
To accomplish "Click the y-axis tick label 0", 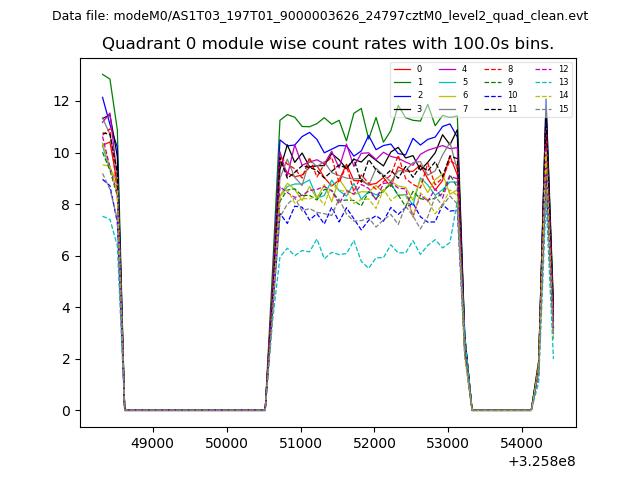I will (66, 411).
